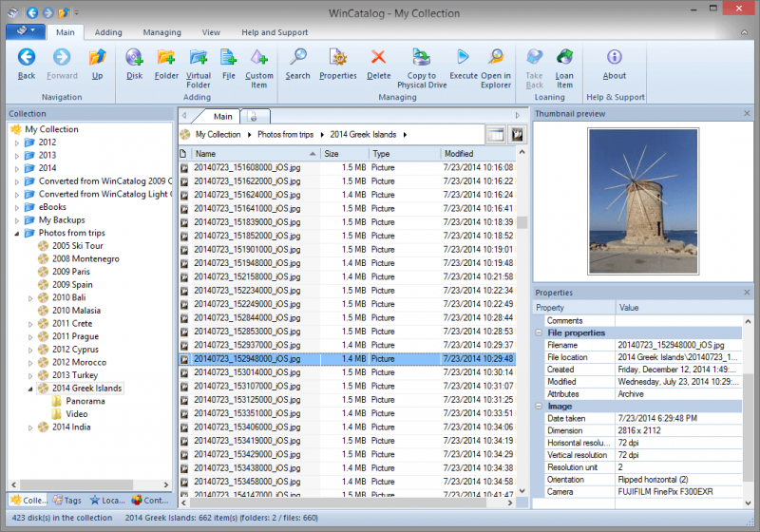Copy item to Physical Drive
Screen dimensions: 760x532
tap(422, 67)
